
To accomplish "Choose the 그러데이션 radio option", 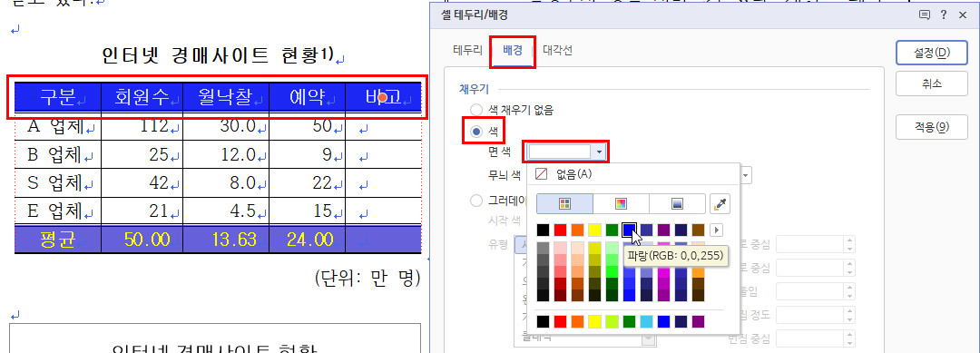I will click(476, 201).
